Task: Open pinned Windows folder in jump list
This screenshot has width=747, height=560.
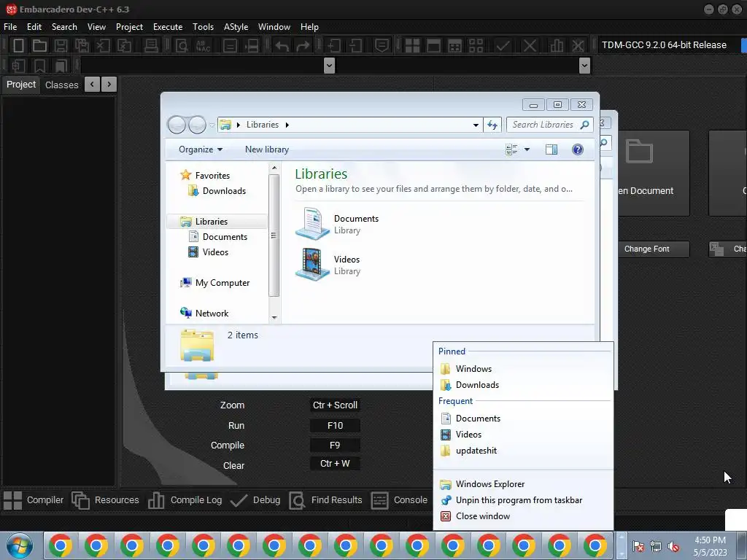Action: [522, 368]
